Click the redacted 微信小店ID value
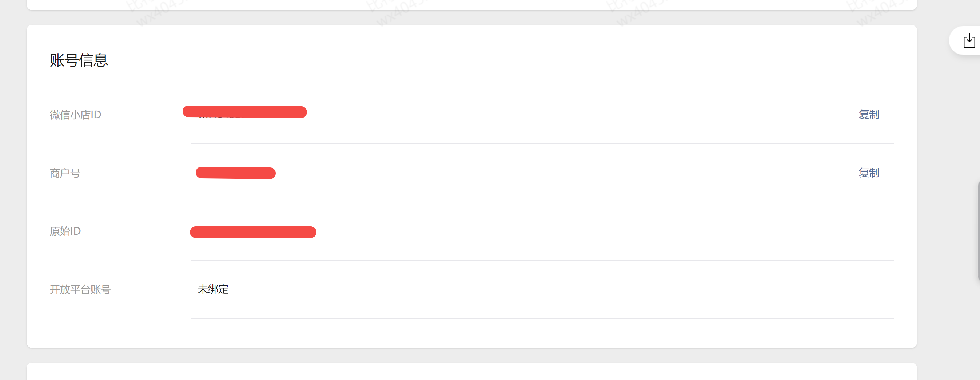980x380 pixels. tap(244, 112)
